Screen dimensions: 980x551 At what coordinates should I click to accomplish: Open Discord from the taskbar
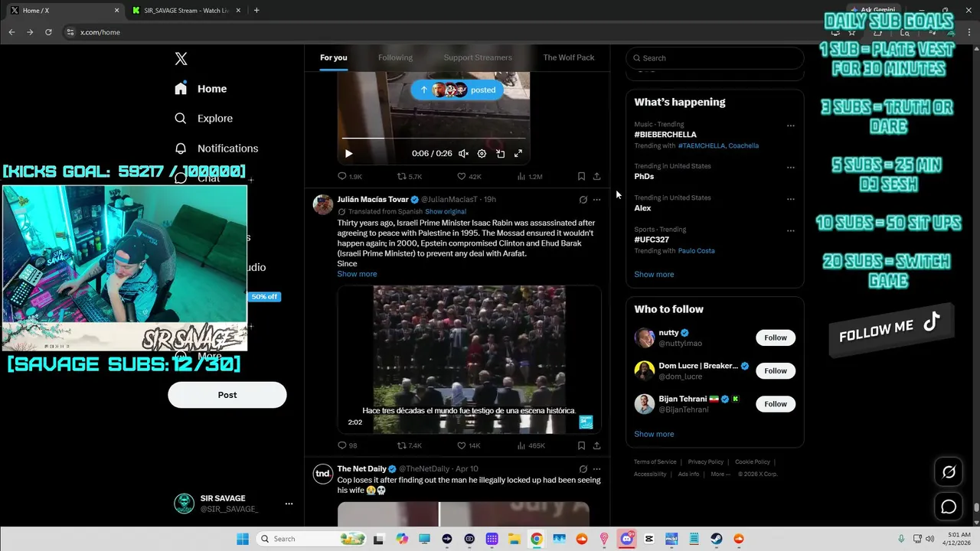tap(626, 539)
